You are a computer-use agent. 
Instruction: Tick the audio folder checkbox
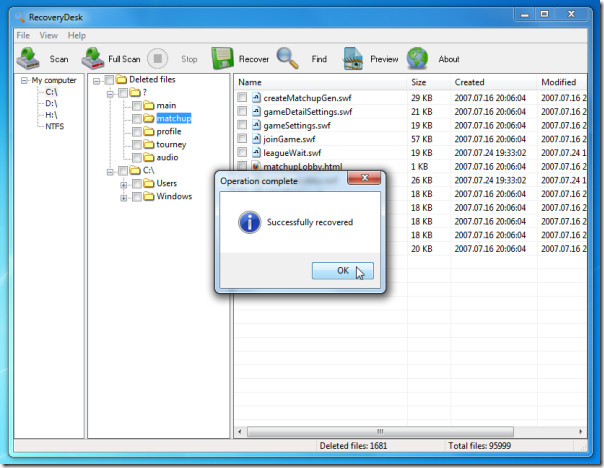(x=137, y=158)
